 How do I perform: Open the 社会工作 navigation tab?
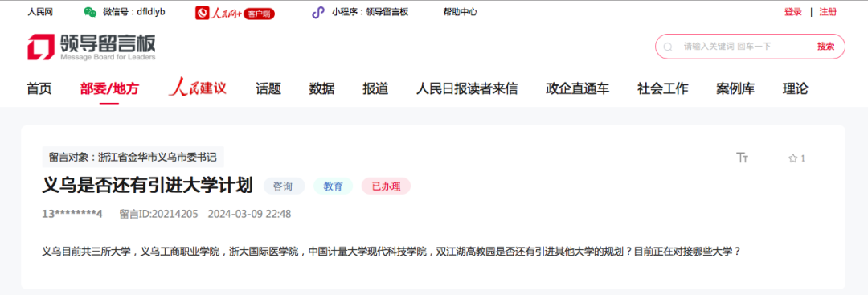[662, 88]
